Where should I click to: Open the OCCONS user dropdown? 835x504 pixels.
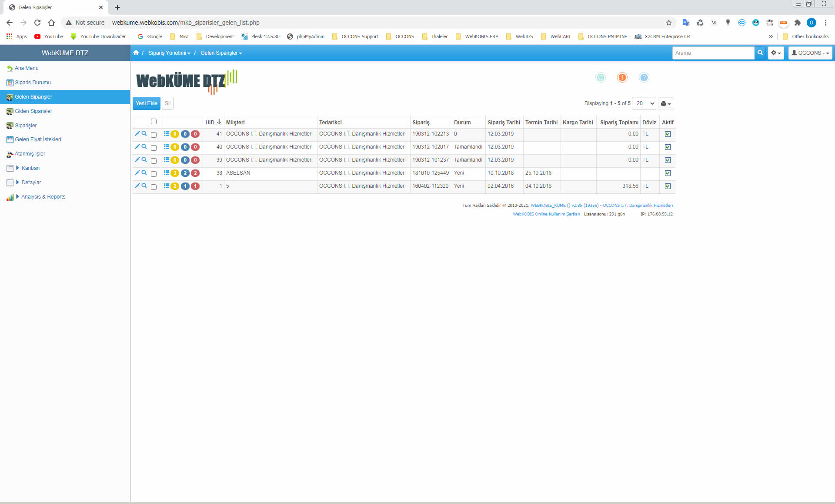(810, 53)
